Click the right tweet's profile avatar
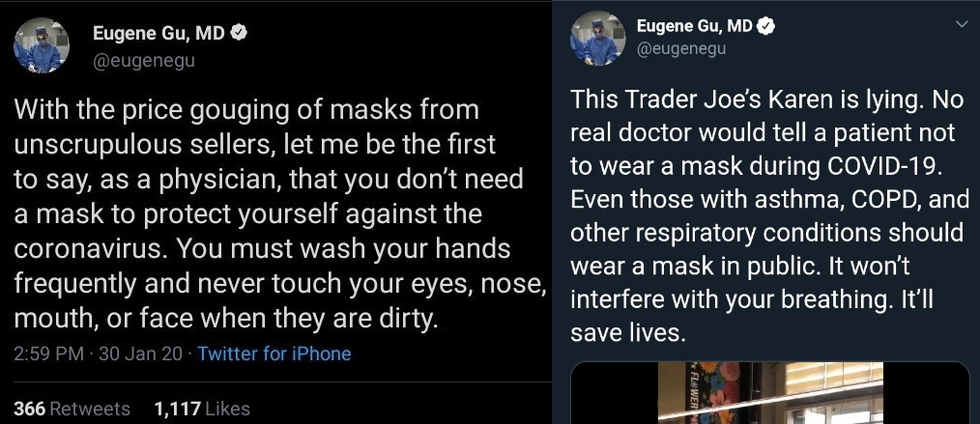The width and height of the screenshot is (980, 424). pos(596,38)
